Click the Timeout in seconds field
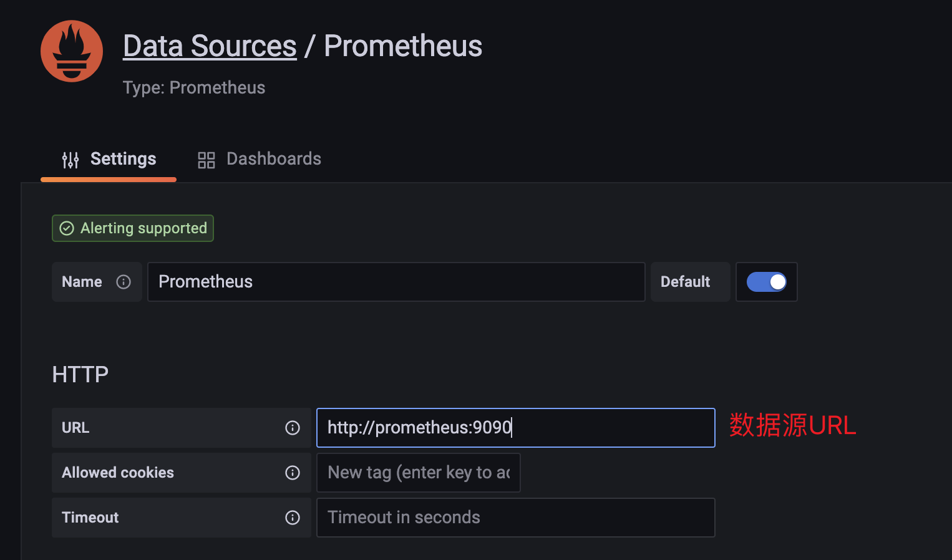Image resolution: width=952 pixels, height=560 pixels. pyautogui.click(x=515, y=518)
